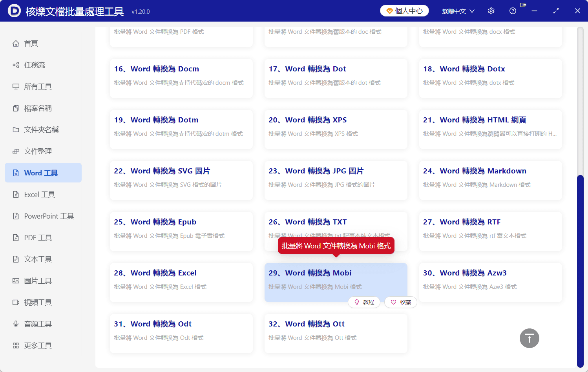Click the 收藏 favorite button
Screen dimensions: 588x372
click(x=400, y=302)
